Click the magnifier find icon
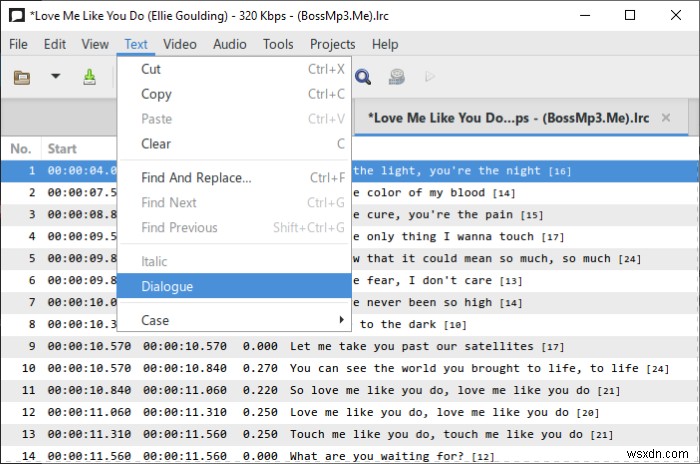The height and width of the screenshot is (464, 700). click(x=363, y=77)
